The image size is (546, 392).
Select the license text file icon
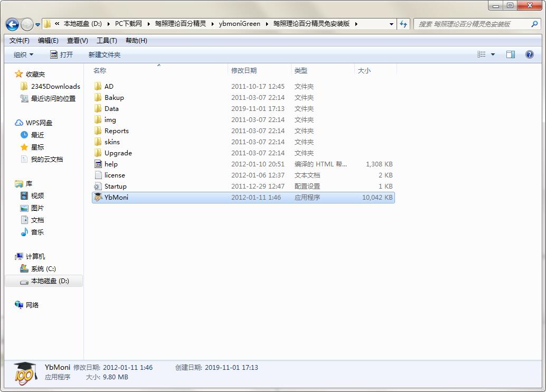(98, 175)
